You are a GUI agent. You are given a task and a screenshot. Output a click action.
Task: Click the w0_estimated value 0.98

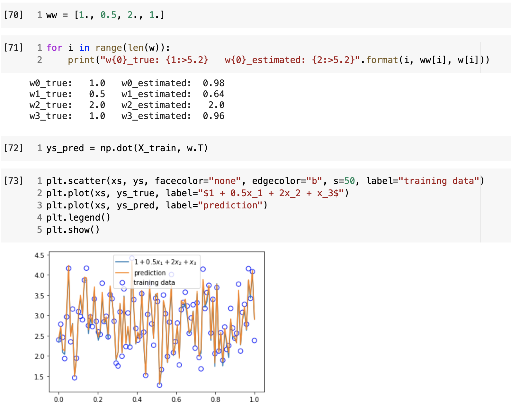[213, 83]
